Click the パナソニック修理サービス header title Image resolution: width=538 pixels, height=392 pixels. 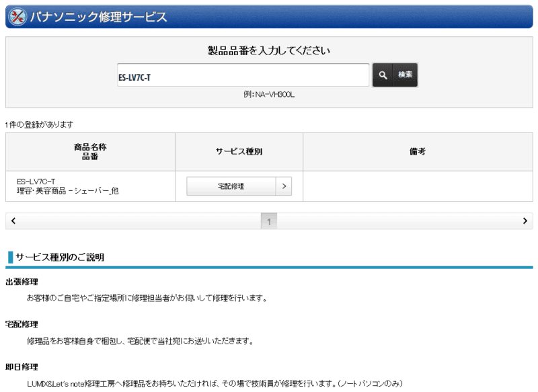pyautogui.click(x=98, y=17)
